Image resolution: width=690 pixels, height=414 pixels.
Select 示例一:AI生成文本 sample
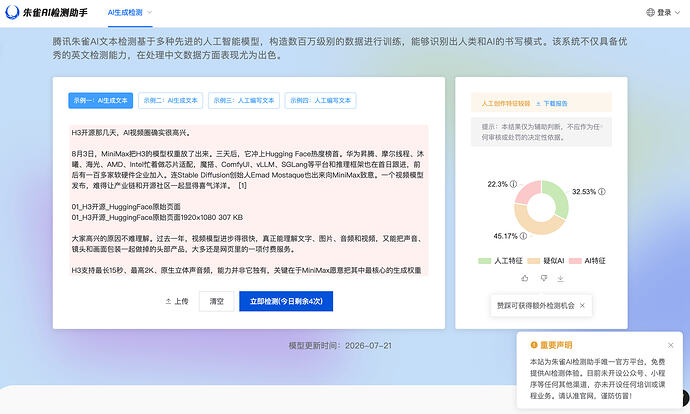click(x=100, y=101)
